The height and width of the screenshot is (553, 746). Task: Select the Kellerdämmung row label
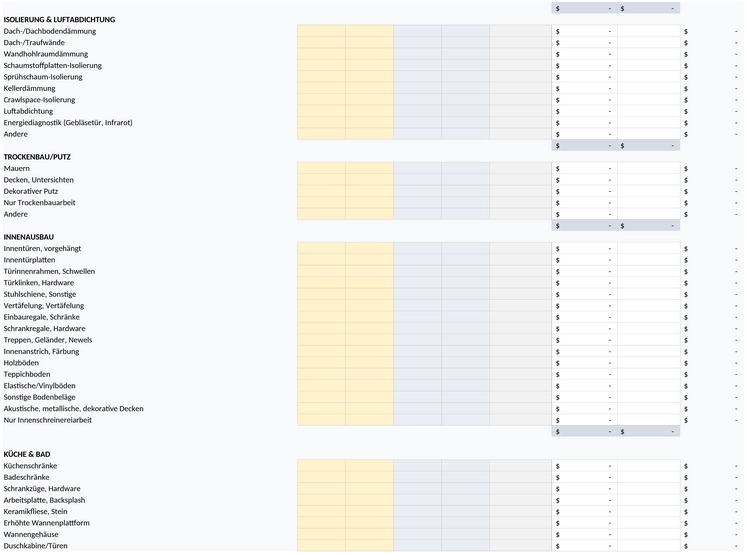29,88
